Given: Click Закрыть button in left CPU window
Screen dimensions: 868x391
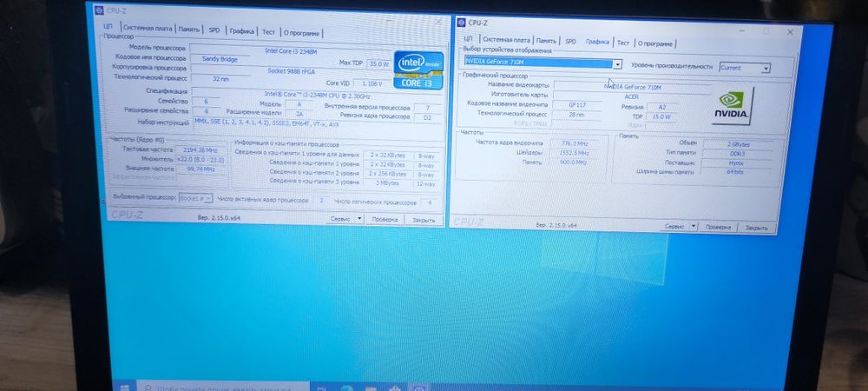Looking at the screenshot, I should (424, 221).
